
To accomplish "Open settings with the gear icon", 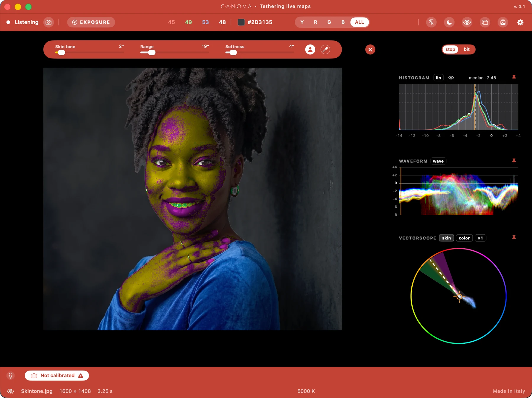I will coord(520,22).
